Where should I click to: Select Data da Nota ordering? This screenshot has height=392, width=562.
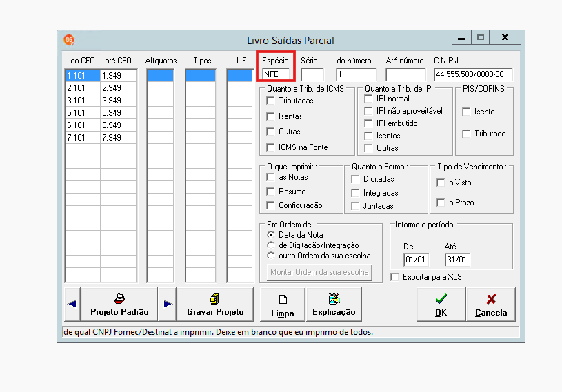point(270,235)
